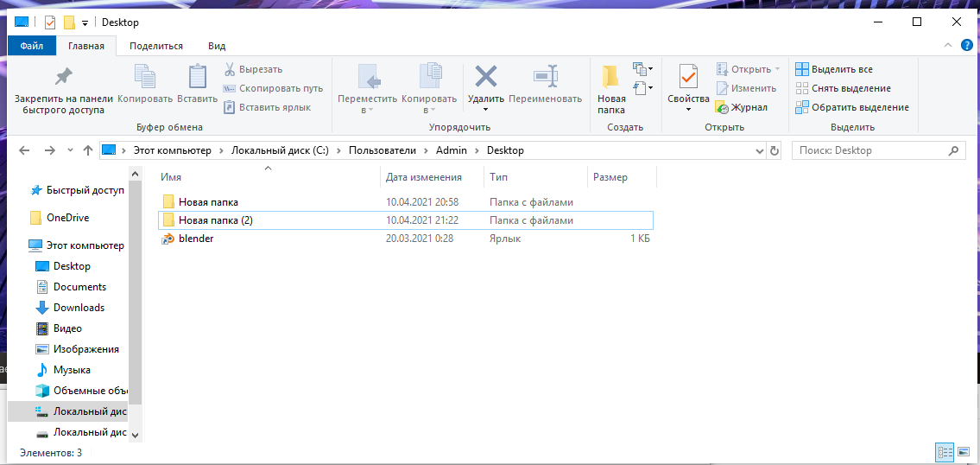Image resolution: width=980 pixels, height=465 pixels.
Task: Go forward with the right arrow
Action: (50, 151)
